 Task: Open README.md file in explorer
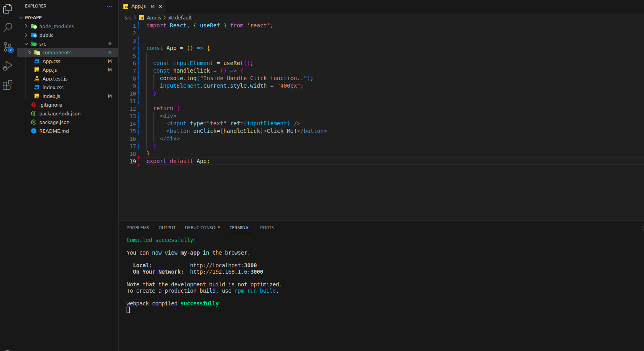pos(54,131)
